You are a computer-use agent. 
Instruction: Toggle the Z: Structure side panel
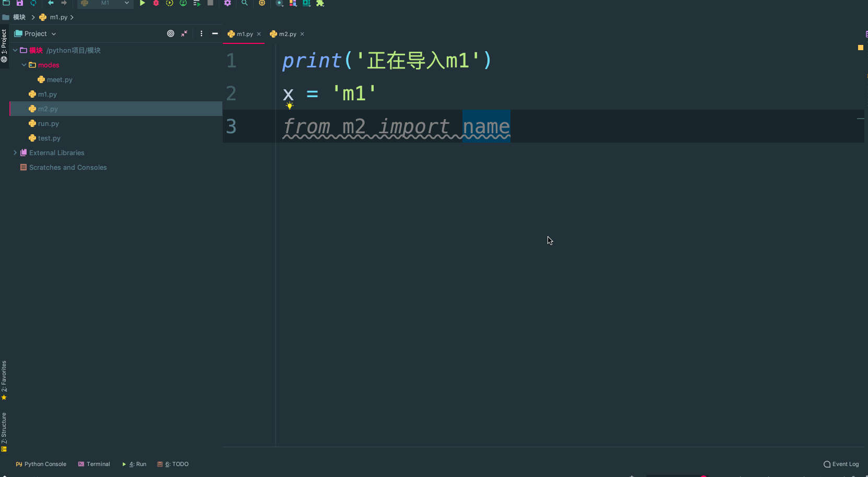coord(4,432)
